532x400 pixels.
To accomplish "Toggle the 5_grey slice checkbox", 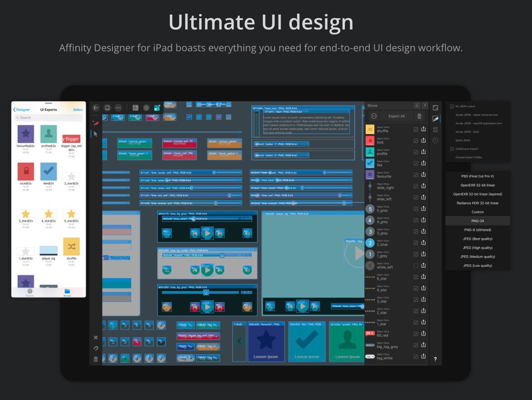I will [x=416, y=209].
